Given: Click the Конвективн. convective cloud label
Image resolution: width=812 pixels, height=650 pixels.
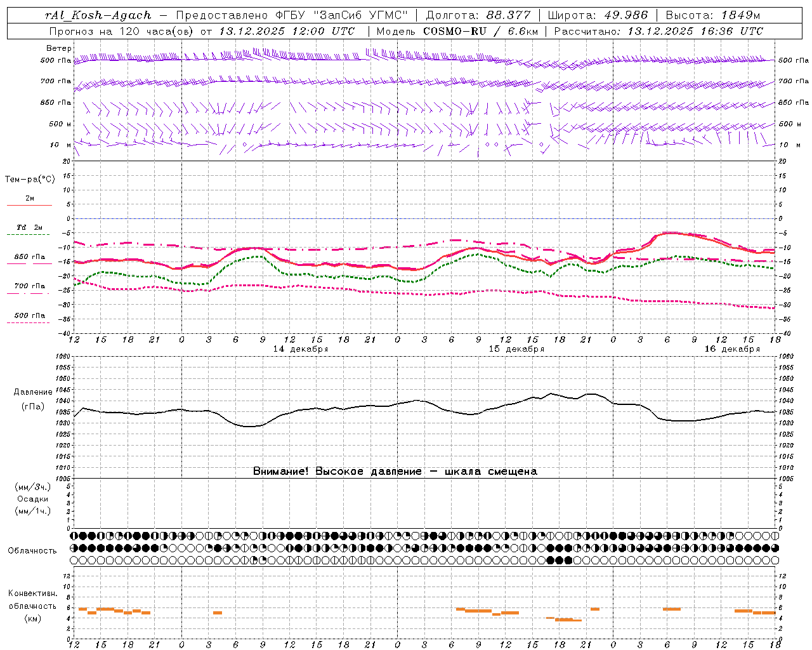Looking at the screenshot, I should [x=32, y=594].
